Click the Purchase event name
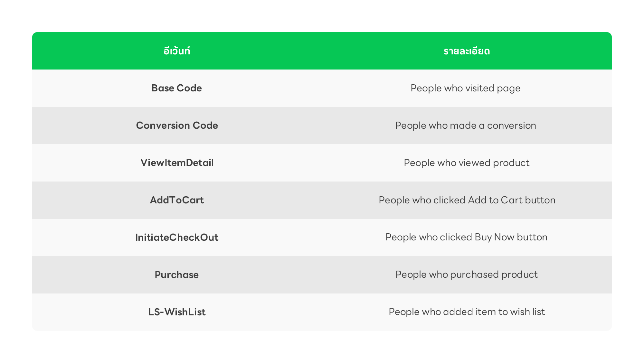This screenshot has width=644, height=363. (177, 275)
